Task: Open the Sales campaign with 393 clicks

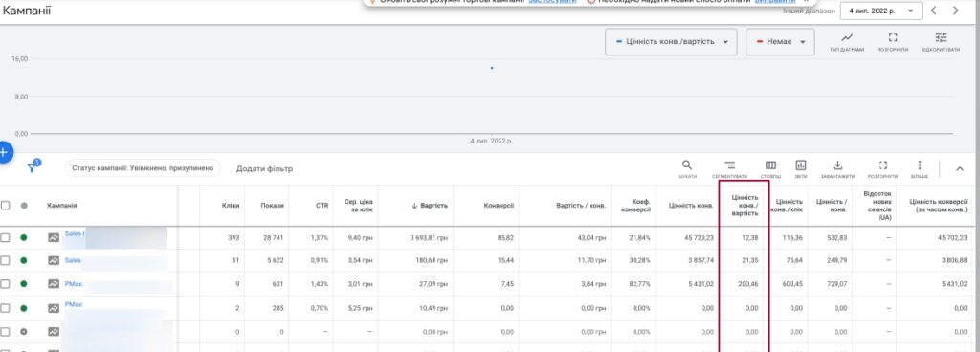Action: [75, 234]
